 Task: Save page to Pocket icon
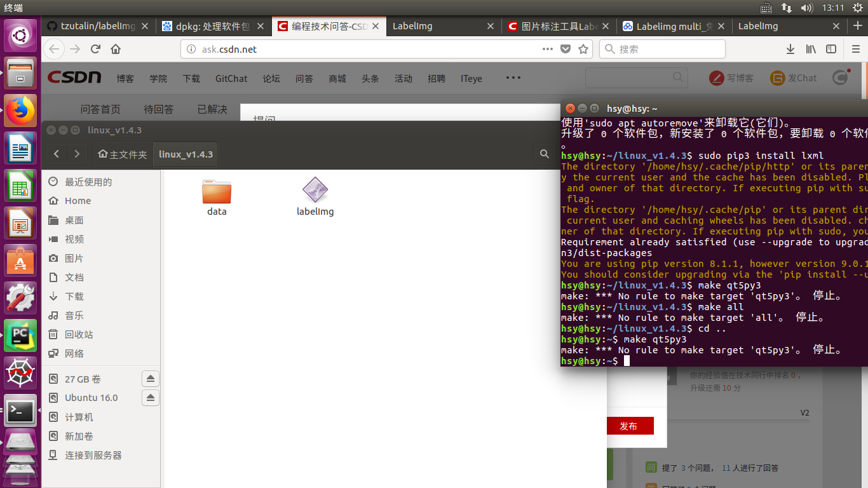pos(566,49)
